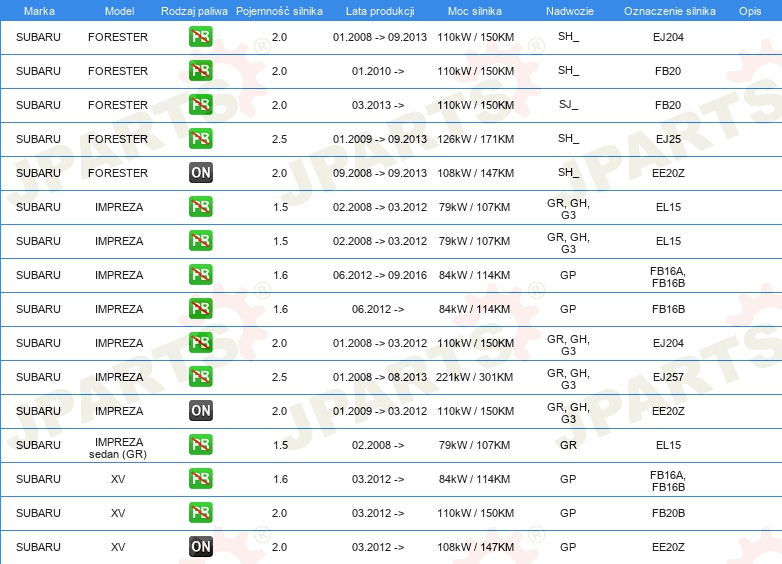Click the Lata produkcji column header
782x564 pixels.
tap(379, 9)
